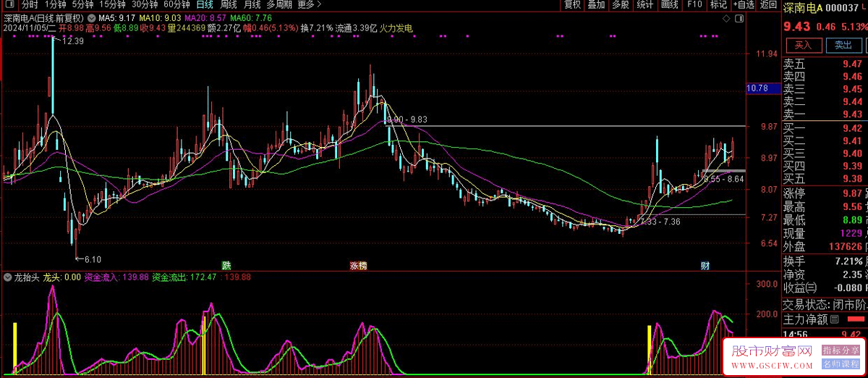
Task: Click the 7.33 - 7.36 range label
Action: coord(660,222)
